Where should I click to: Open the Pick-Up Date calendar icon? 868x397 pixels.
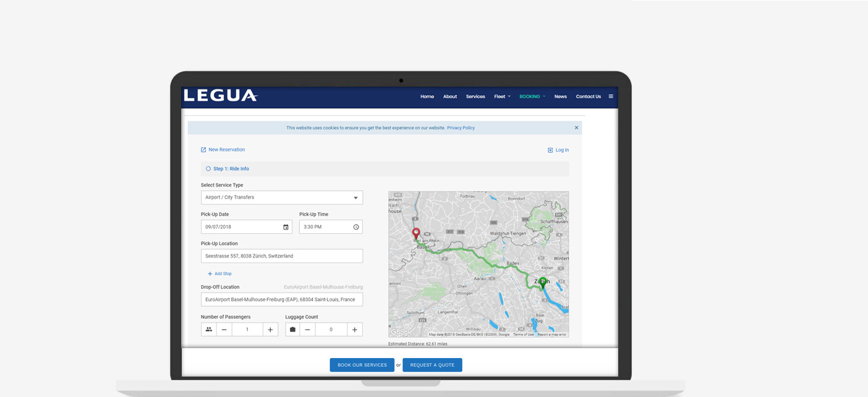tap(286, 227)
